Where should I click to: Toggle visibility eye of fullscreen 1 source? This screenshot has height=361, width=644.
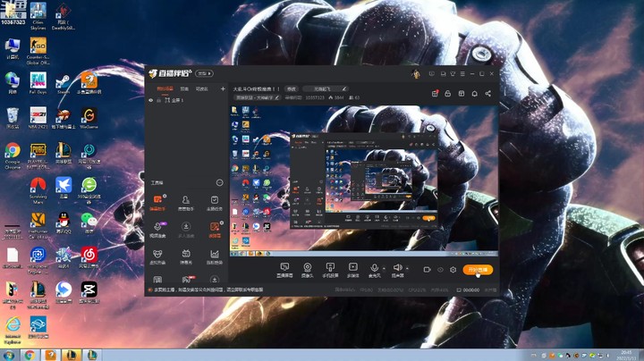(151, 100)
